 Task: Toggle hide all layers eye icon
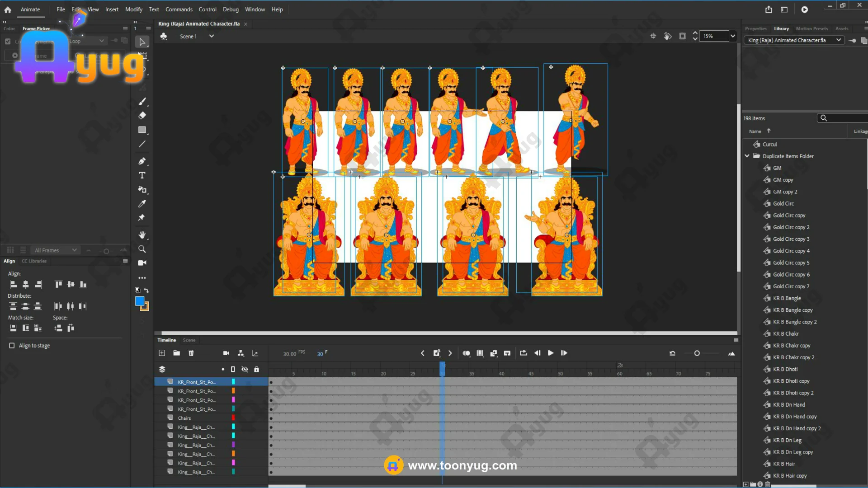(245, 369)
